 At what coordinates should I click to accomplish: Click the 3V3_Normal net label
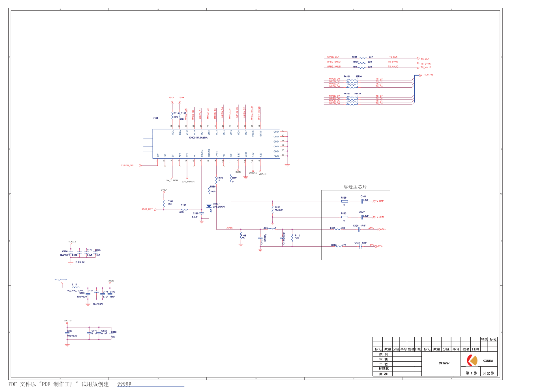point(61,279)
